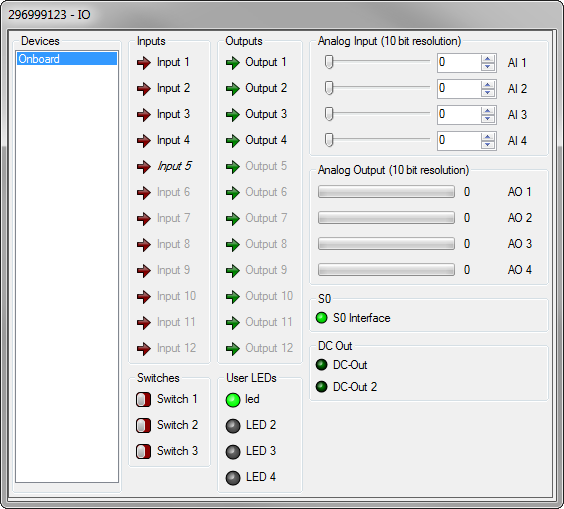Viewport: 564px width, 509px height.
Task: Decrease AI 4 value with down arrow
Action: click(488, 145)
